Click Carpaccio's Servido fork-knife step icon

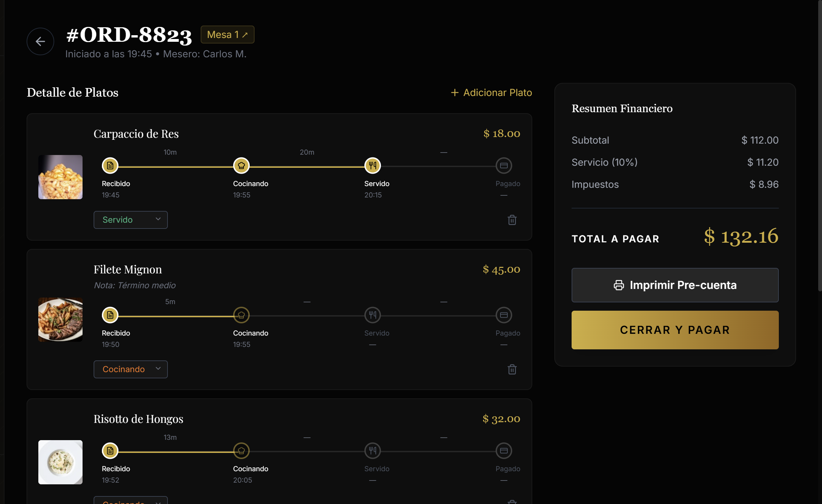click(372, 166)
